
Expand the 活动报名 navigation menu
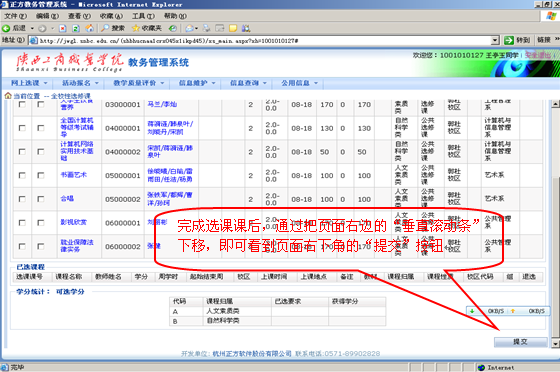[x=80, y=83]
